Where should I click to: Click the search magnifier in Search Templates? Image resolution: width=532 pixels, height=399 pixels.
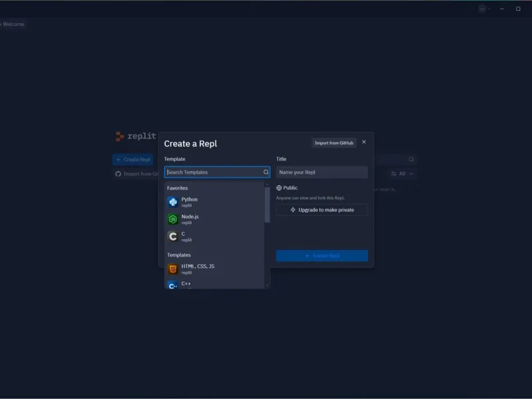(x=266, y=172)
